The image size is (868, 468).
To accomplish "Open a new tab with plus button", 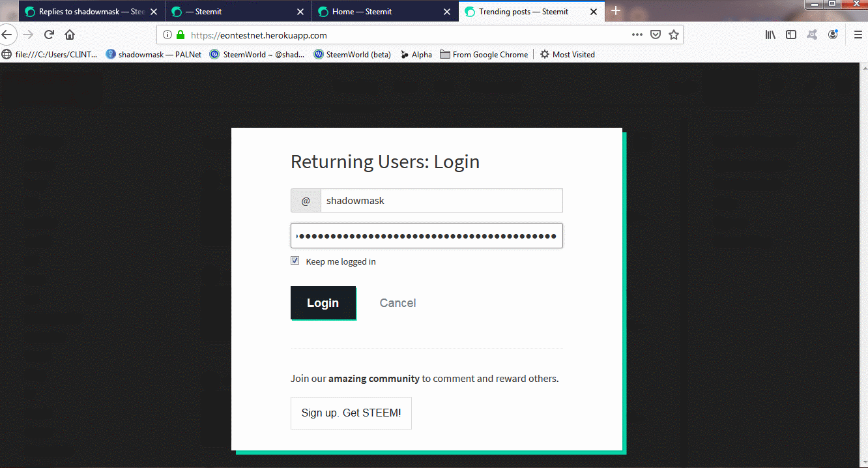I will (x=616, y=11).
